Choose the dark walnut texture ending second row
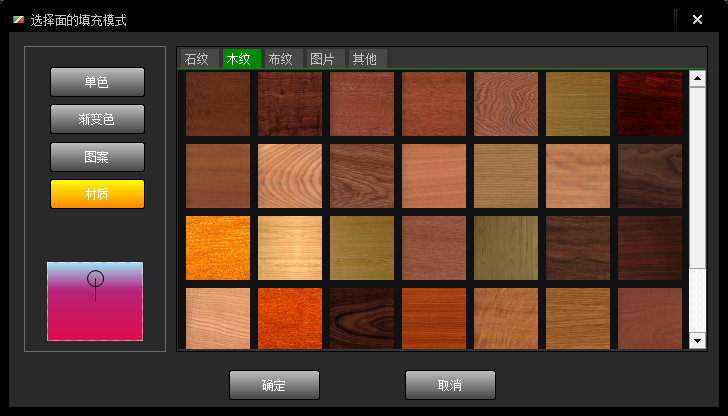The width and height of the screenshot is (728, 416). click(650, 176)
